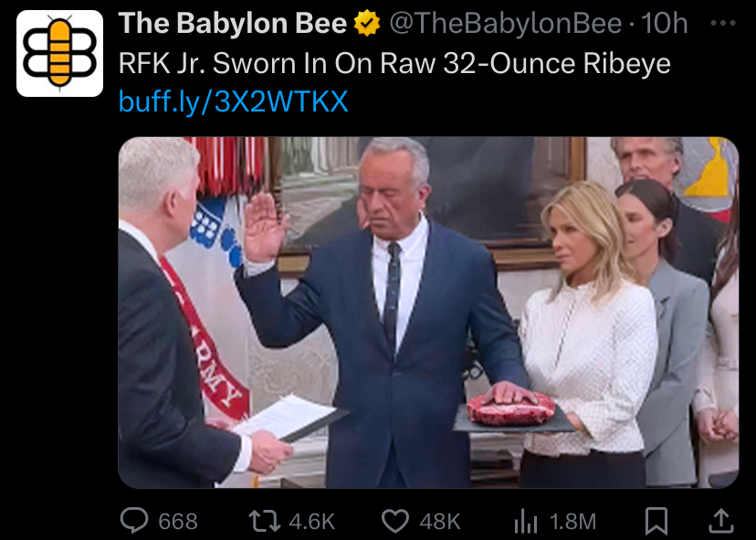
Task: Open the tweet's more options ellipsis
Action: click(723, 23)
